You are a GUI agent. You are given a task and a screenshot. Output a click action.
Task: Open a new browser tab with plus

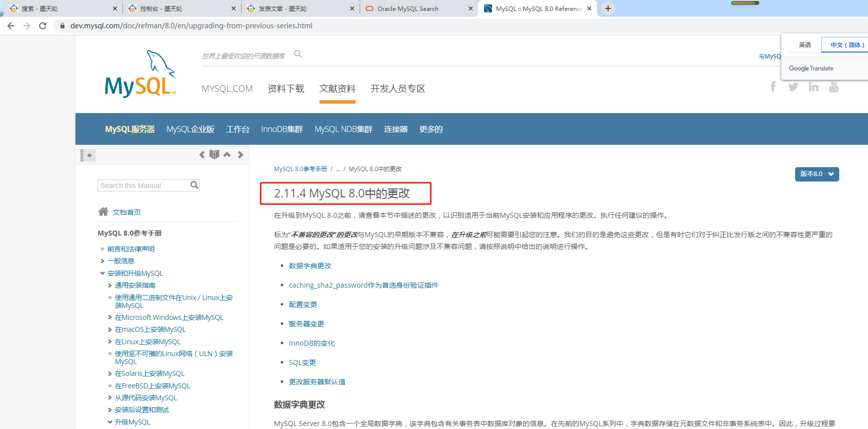pos(608,8)
